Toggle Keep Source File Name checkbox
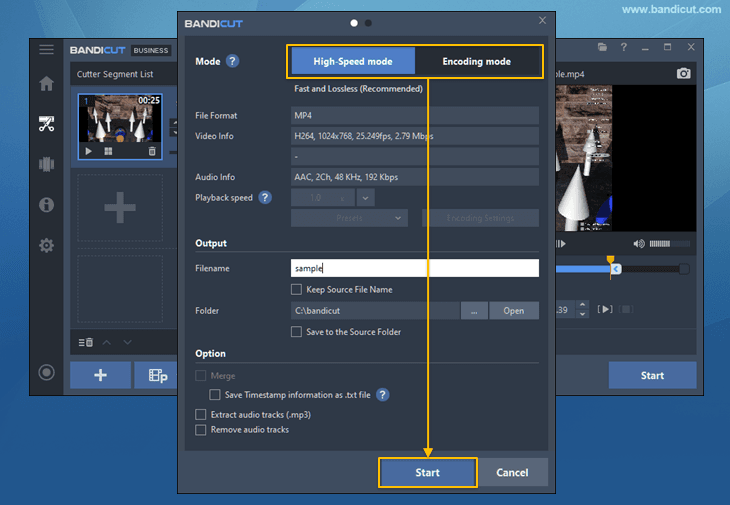Screen dimensions: 730x505 click(x=296, y=290)
